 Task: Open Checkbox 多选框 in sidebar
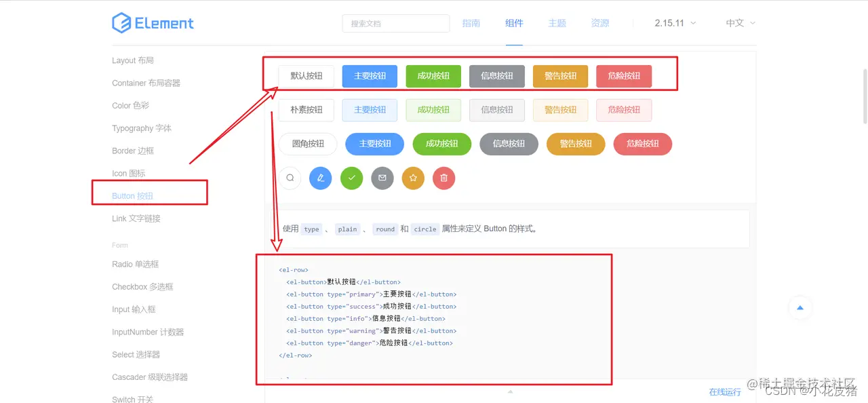142,286
